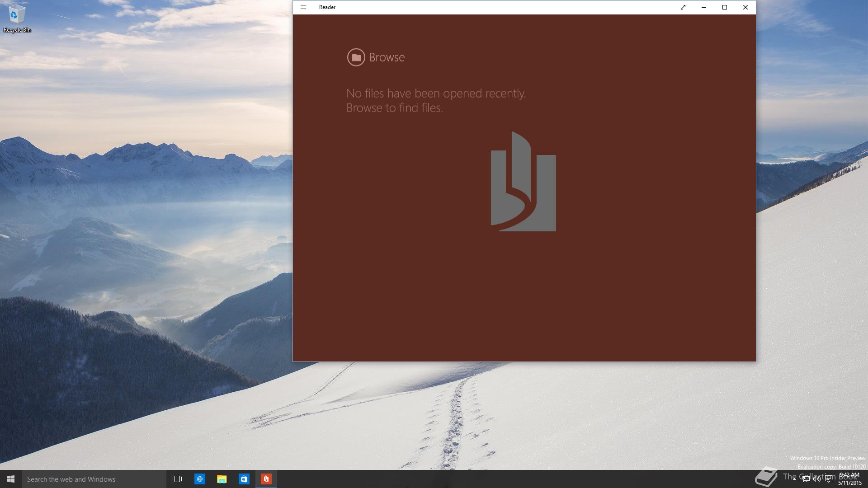Minimize the Reader window
868x488 pixels.
(703, 7)
